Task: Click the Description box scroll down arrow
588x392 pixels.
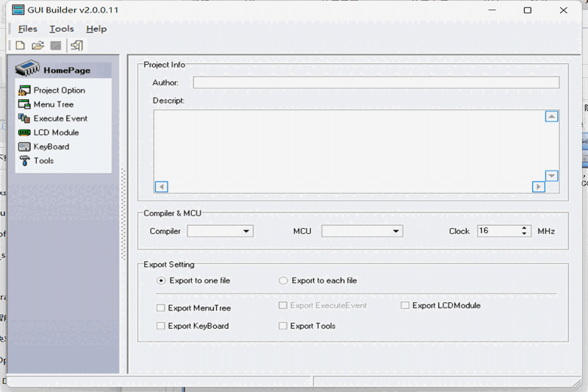Action: pyautogui.click(x=551, y=176)
